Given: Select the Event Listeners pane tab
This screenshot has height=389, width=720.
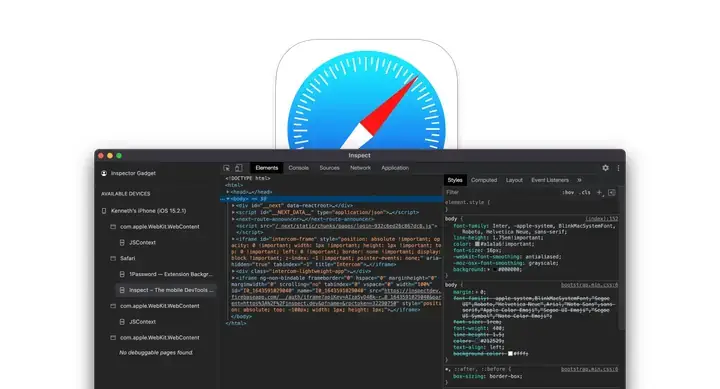Looking at the screenshot, I should coord(550,180).
